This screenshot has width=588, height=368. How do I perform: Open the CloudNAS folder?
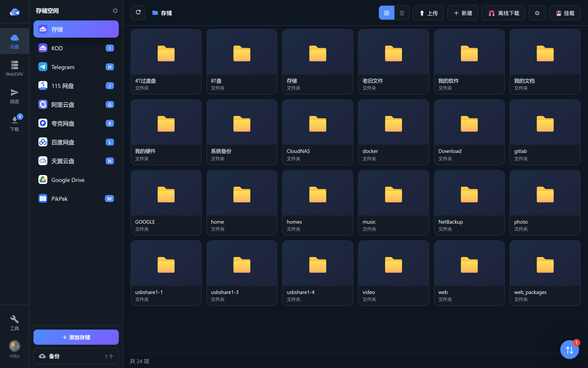(x=317, y=132)
